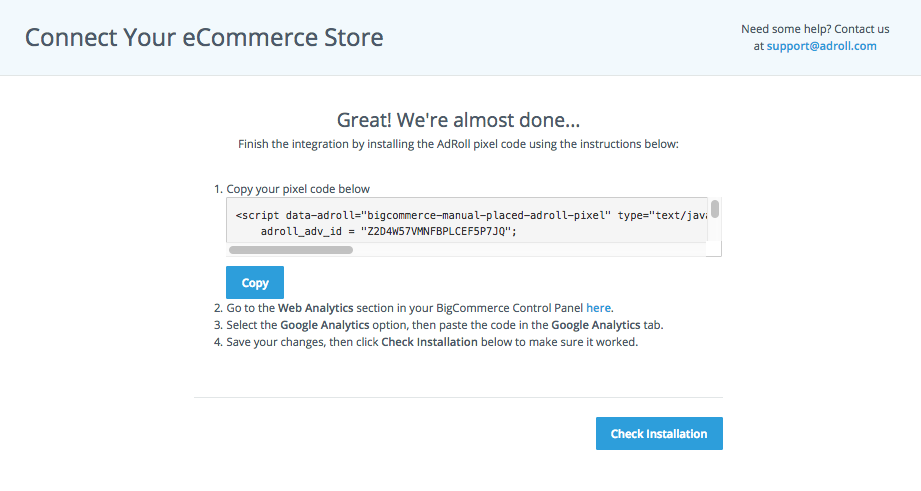Click the "Great! We're almost done..." heading
Screen dimensions: 921x491
[x=458, y=120]
